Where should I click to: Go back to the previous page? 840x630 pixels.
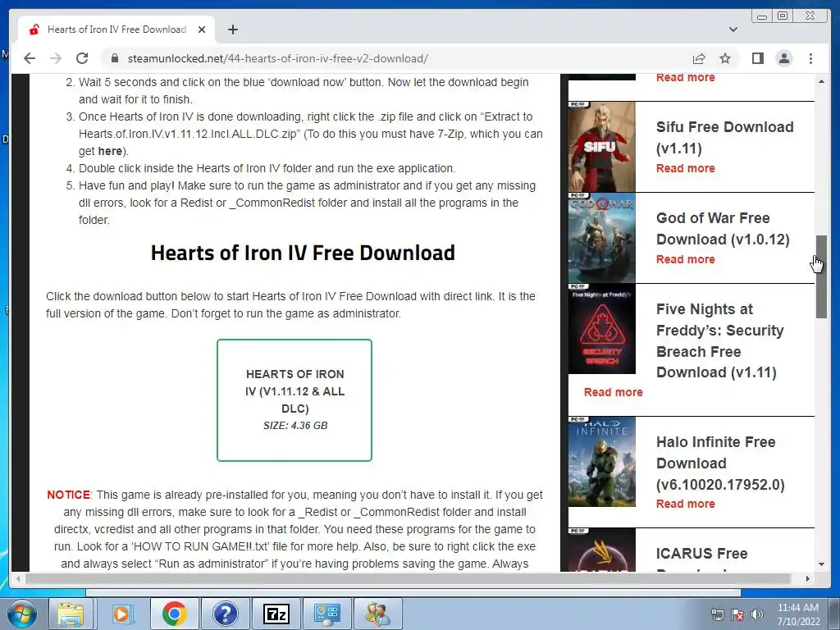pos(30,58)
